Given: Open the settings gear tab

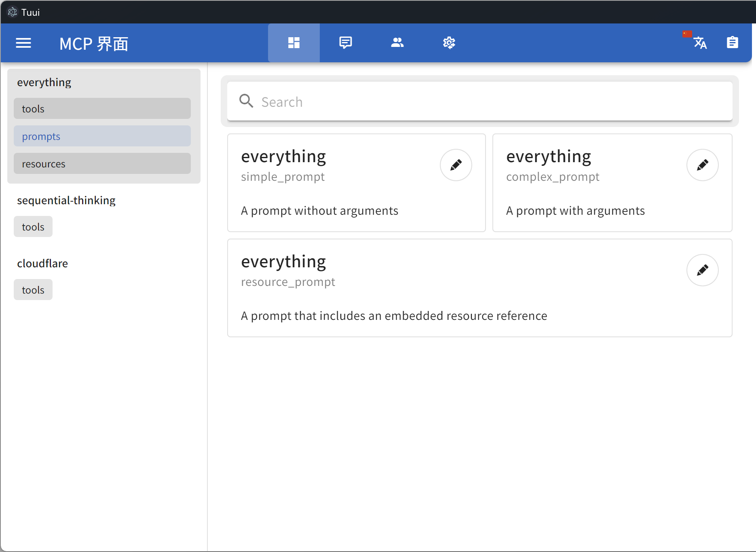Looking at the screenshot, I should coord(449,43).
